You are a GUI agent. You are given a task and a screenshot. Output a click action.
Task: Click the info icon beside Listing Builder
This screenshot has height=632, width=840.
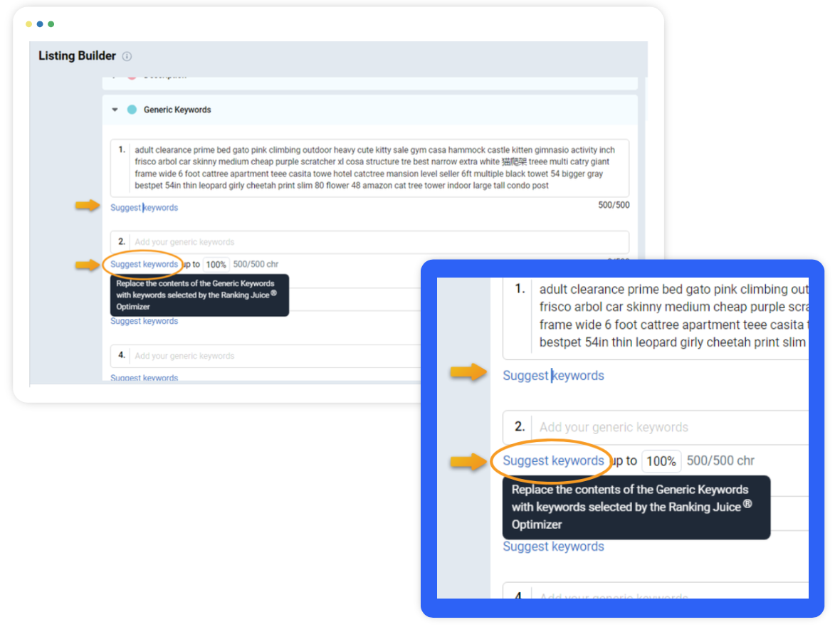127,56
